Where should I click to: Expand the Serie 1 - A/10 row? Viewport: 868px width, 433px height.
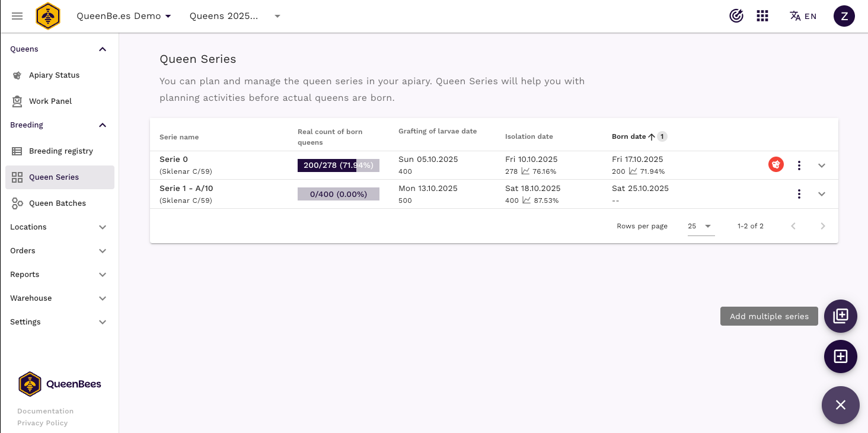point(822,194)
